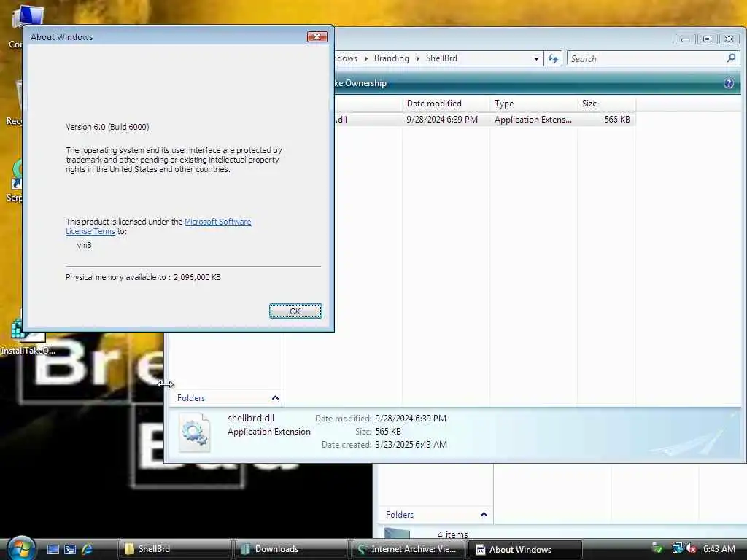Switch to Downloads taskbar button

click(291, 549)
